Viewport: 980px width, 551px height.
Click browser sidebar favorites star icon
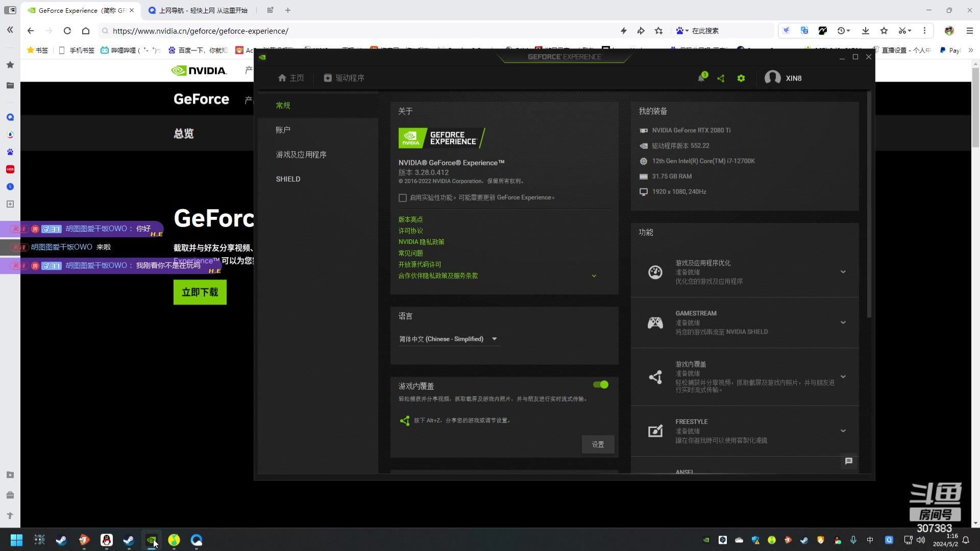tap(10, 65)
